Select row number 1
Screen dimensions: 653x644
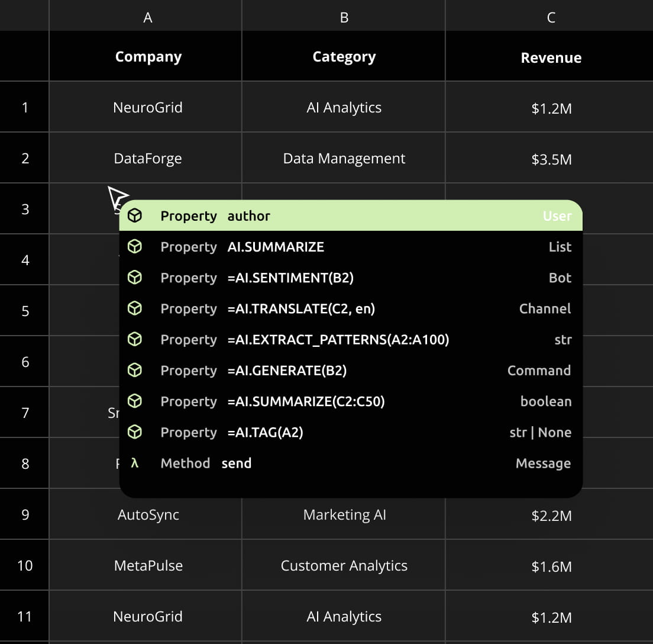click(25, 107)
